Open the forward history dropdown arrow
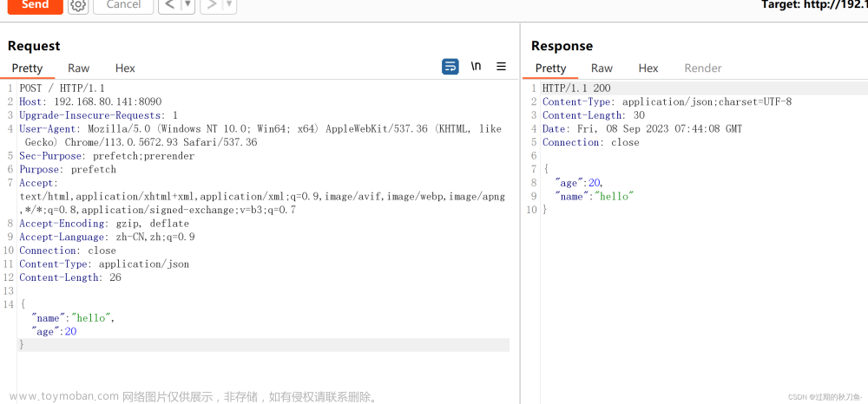The width and height of the screenshot is (868, 404). (x=230, y=5)
